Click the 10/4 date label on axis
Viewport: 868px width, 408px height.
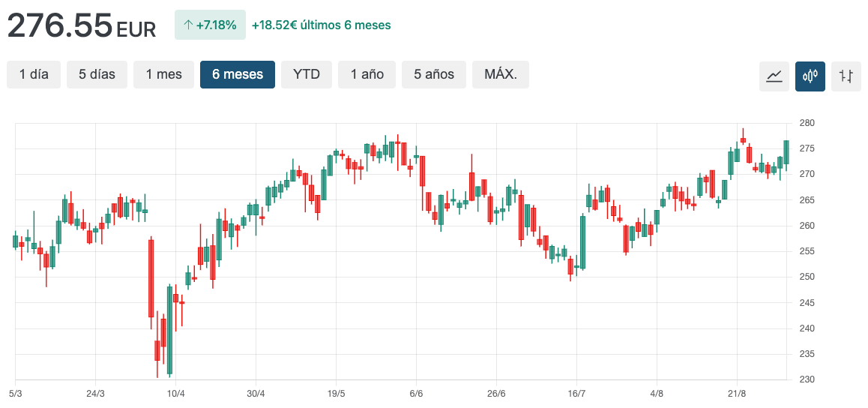pyautogui.click(x=175, y=394)
